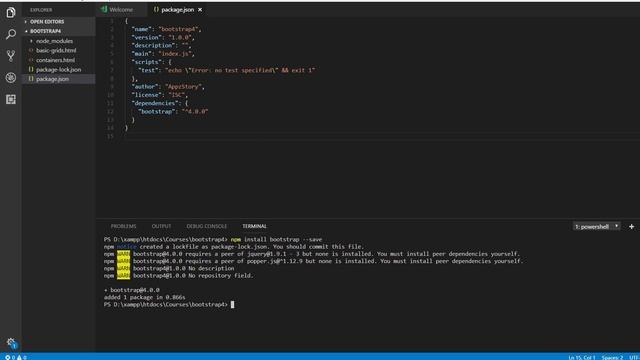Click the "name" line in editor
640x360 pixels.
pyautogui.click(x=167, y=29)
